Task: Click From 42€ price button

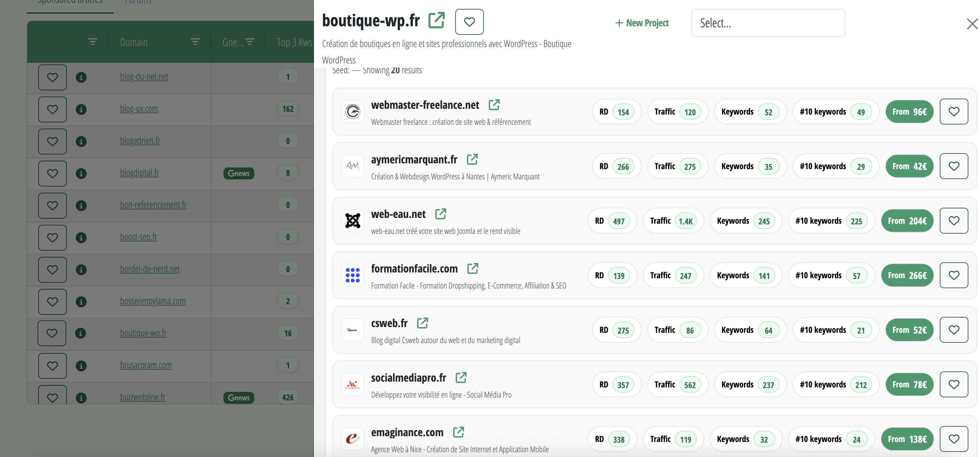Action: (909, 166)
